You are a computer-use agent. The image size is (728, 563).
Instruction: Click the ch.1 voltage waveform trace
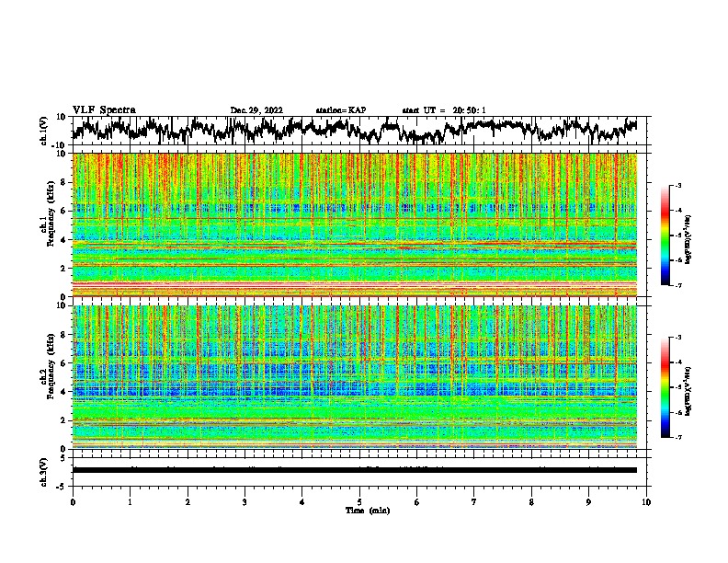355,130
